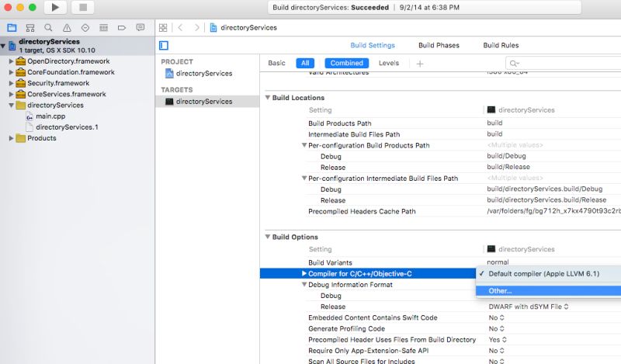This screenshot has width=621, height=364.
Task: Choose Default compiler (Apple LLVM 6.1)
Action: 549,274
